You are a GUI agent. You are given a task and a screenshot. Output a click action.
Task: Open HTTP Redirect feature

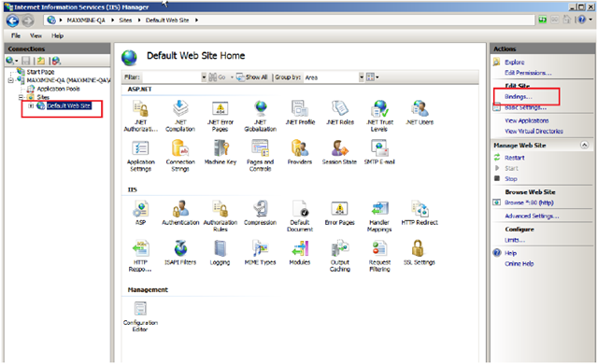coord(420,213)
